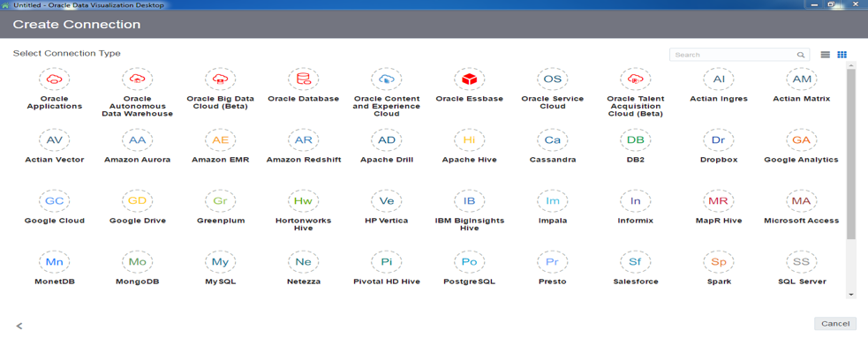This screenshot has width=868, height=338.
Task: Select the Google Drive GD icon
Action: [x=137, y=201]
